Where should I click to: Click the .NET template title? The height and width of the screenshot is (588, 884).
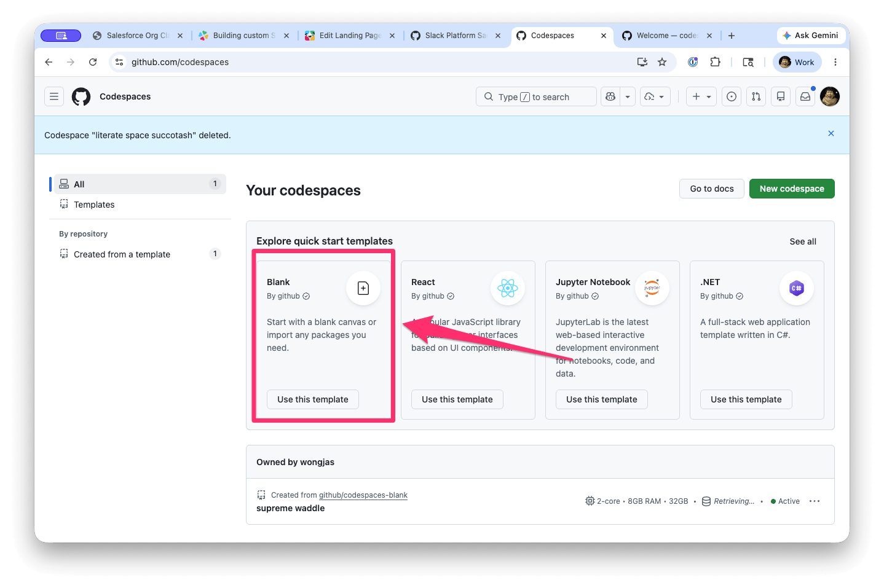(x=710, y=282)
